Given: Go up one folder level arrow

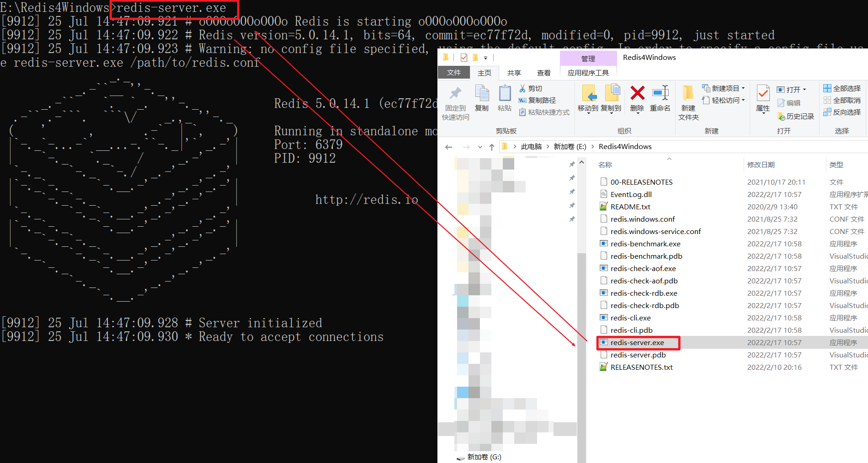Looking at the screenshot, I should [492, 147].
